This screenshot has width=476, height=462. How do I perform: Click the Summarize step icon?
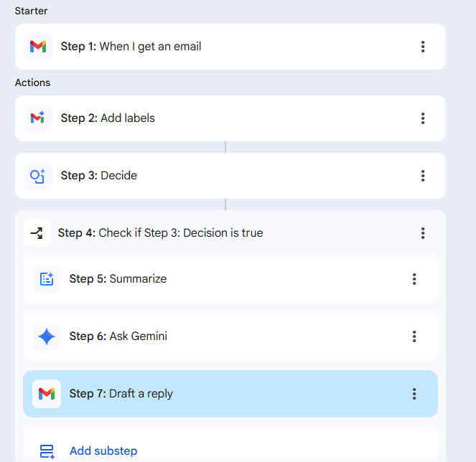[x=47, y=279]
